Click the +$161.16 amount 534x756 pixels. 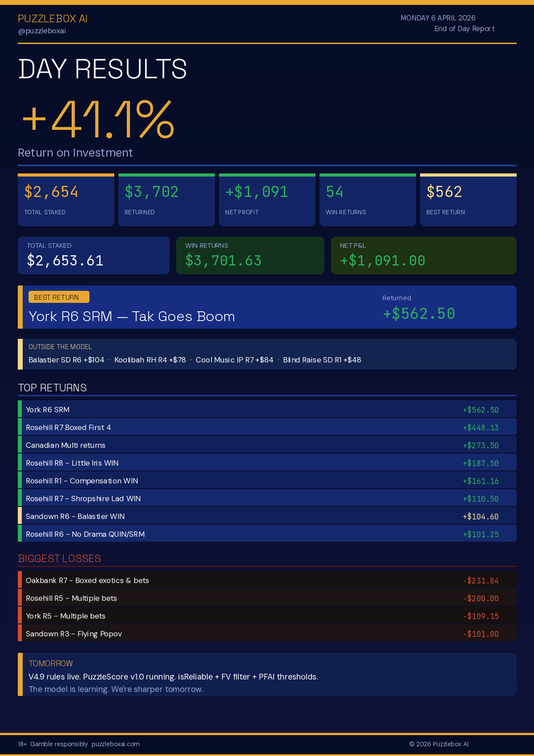(x=480, y=481)
